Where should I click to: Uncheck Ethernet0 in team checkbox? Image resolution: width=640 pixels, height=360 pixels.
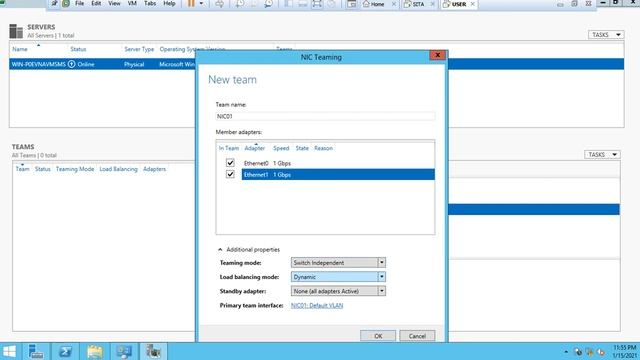pyautogui.click(x=230, y=163)
